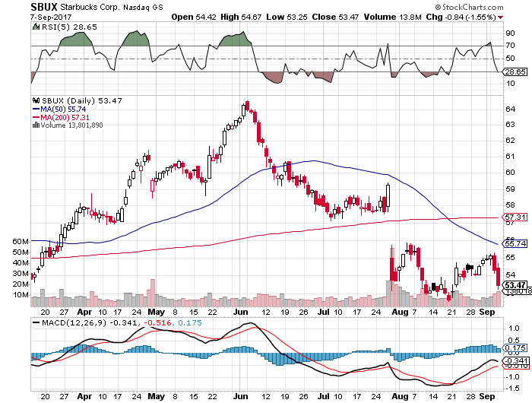Click the Low 53.25 value
This screenshot has width=532, height=403.
(287, 17)
